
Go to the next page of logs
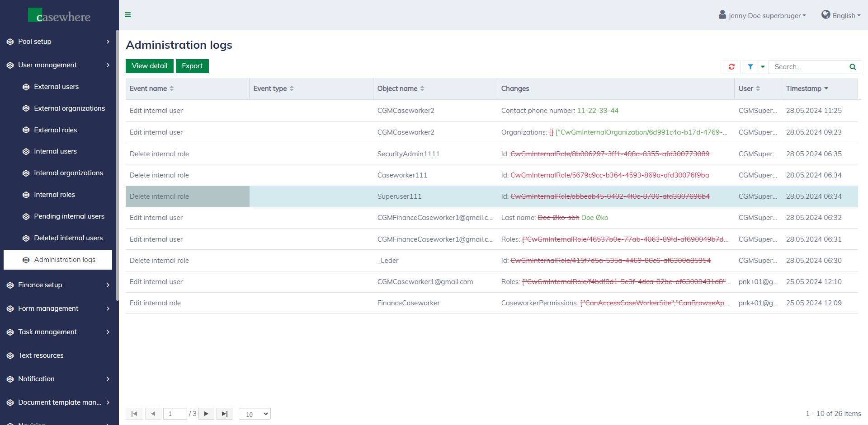pos(206,414)
